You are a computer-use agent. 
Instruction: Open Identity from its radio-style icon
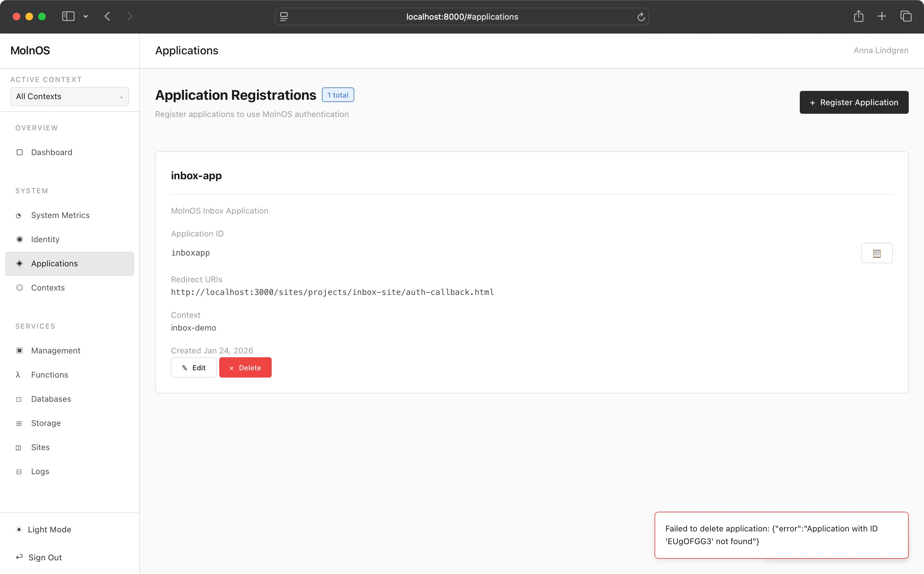coord(19,239)
